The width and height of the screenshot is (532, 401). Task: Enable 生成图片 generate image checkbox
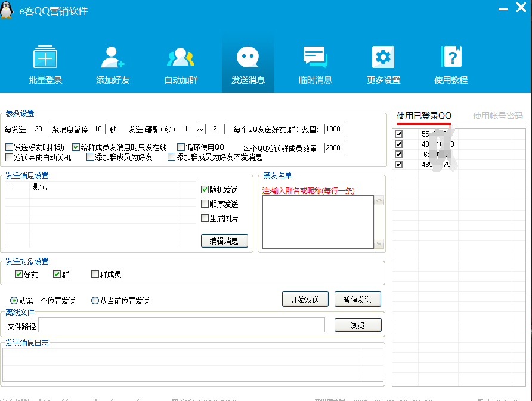point(205,218)
